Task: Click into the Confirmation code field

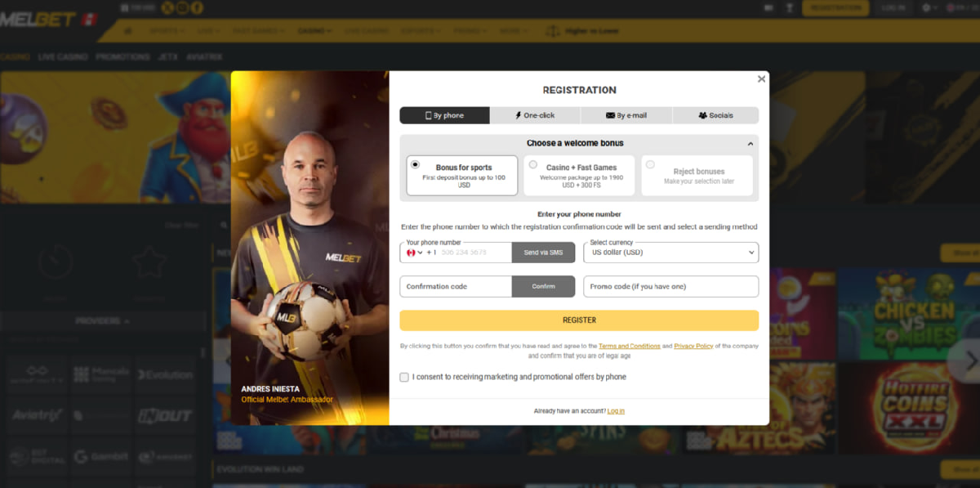Action: click(456, 286)
